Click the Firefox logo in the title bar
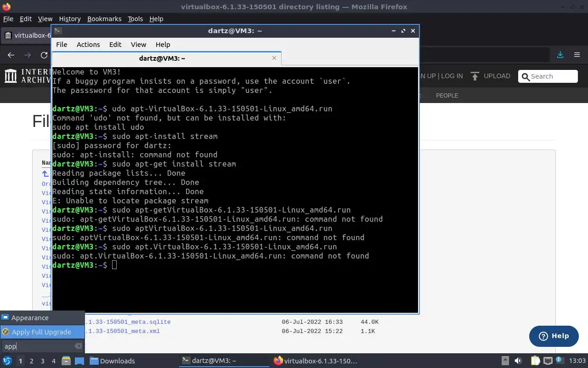The height and width of the screenshot is (368, 588). [6, 6]
